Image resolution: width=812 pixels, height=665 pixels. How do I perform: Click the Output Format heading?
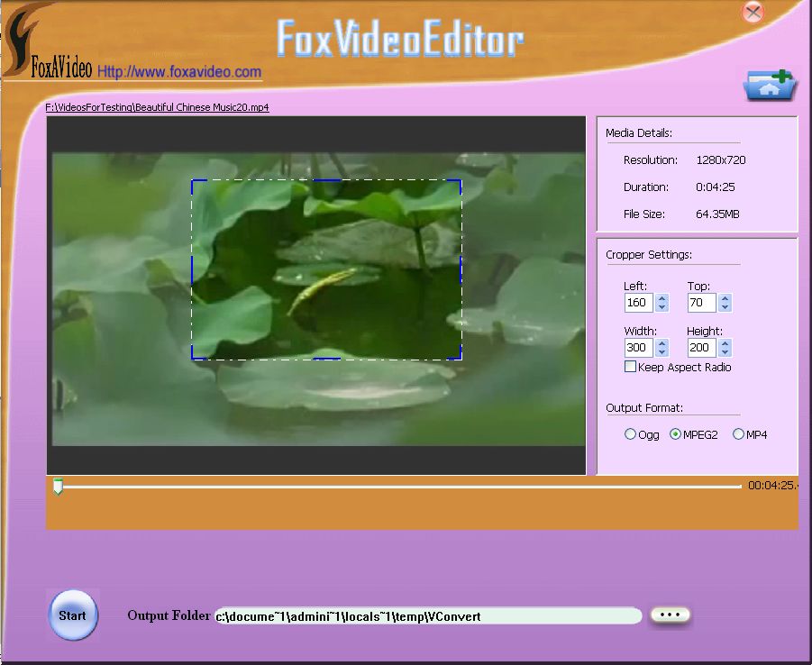pos(644,408)
